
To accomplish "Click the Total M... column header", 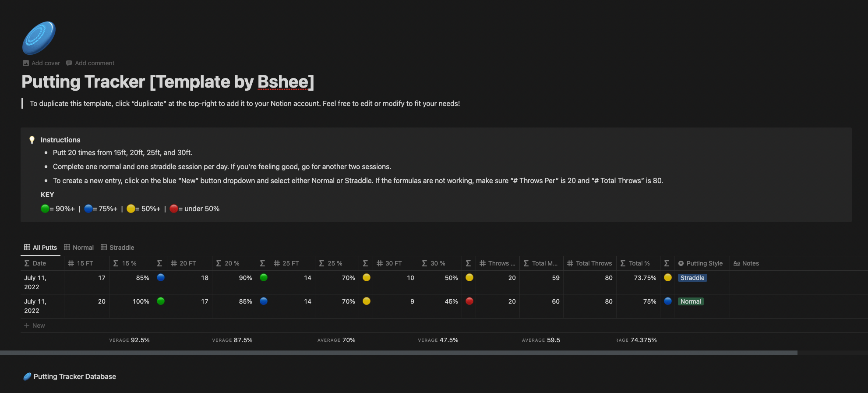I will pyautogui.click(x=541, y=263).
